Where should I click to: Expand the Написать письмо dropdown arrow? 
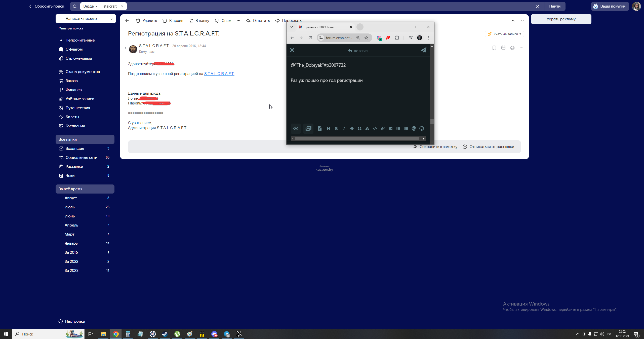(111, 19)
